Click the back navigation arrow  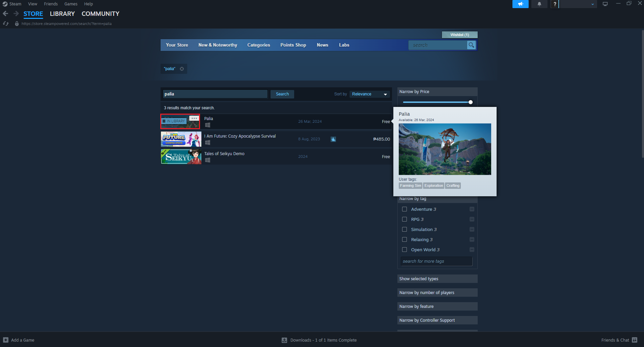pyautogui.click(x=5, y=13)
